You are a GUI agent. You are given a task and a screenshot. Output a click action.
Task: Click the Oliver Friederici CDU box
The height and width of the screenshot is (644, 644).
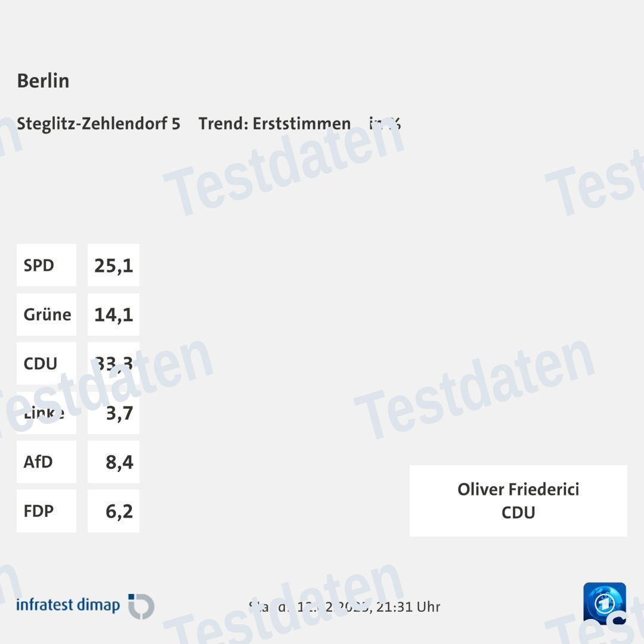click(518, 501)
